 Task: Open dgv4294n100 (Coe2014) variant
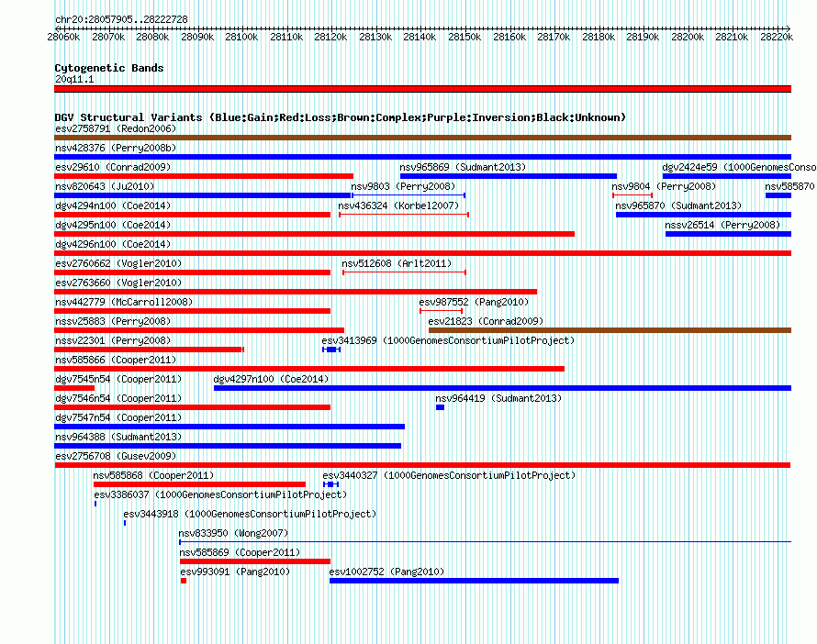113,205
